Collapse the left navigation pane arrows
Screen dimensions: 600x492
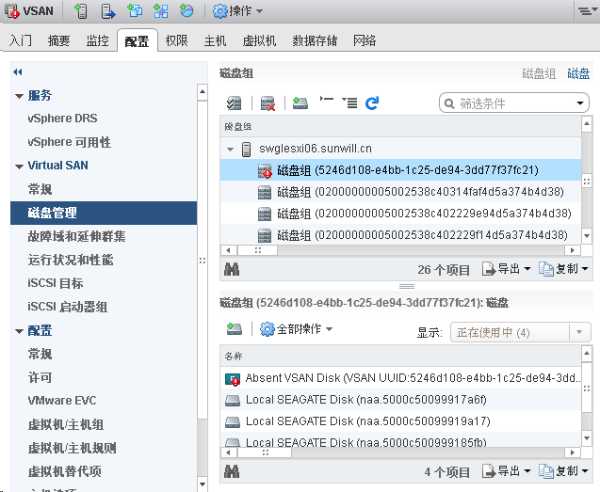18,72
